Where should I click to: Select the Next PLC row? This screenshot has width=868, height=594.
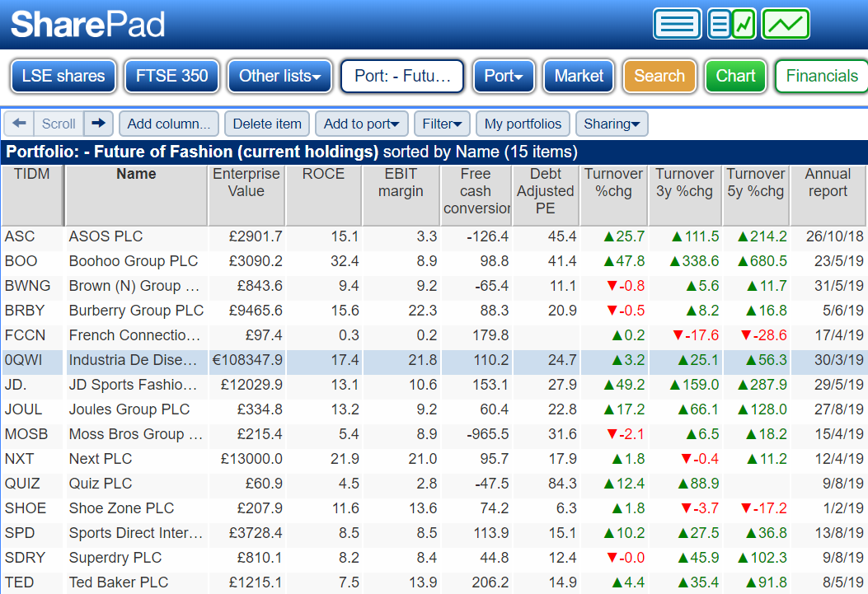click(434, 459)
